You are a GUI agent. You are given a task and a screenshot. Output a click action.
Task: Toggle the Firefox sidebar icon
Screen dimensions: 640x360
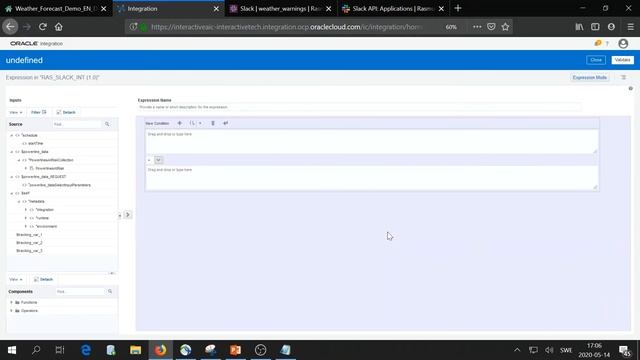(595, 27)
